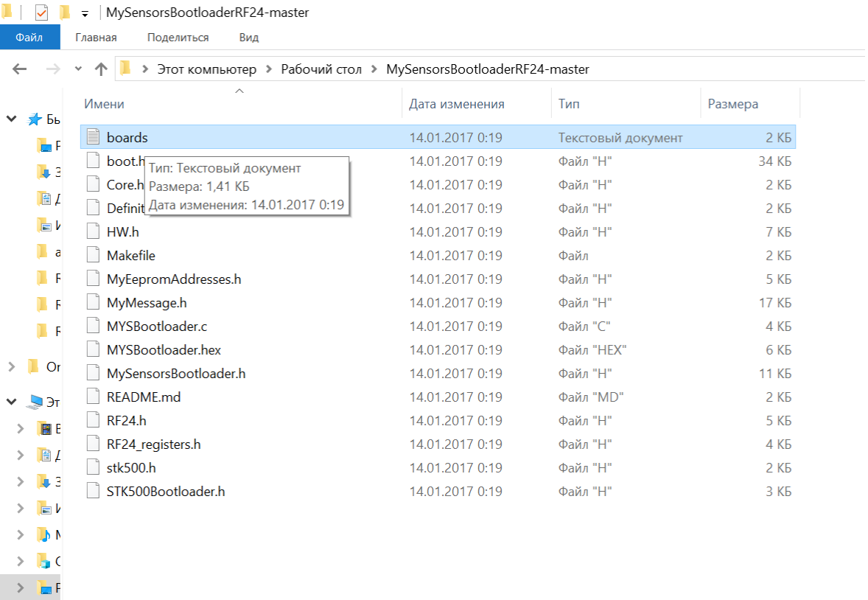868x600 pixels.
Task: Select the STK500Bootloader.h file
Action: coord(165,491)
